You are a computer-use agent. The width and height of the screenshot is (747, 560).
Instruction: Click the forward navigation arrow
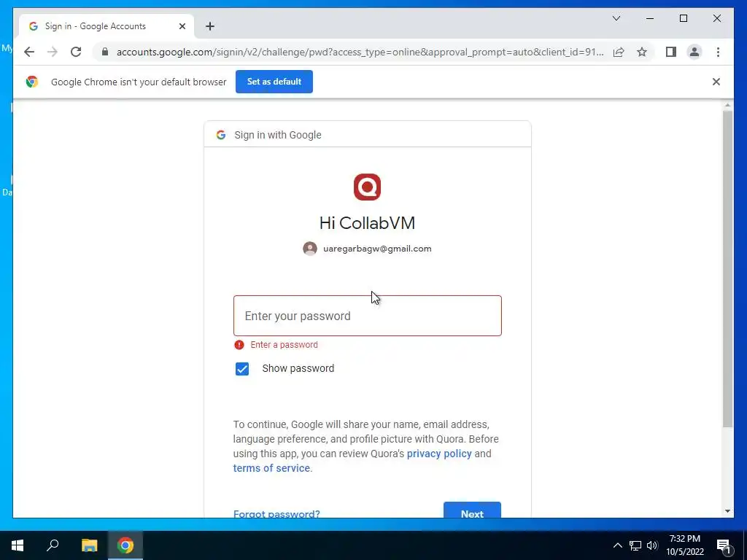[53, 52]
